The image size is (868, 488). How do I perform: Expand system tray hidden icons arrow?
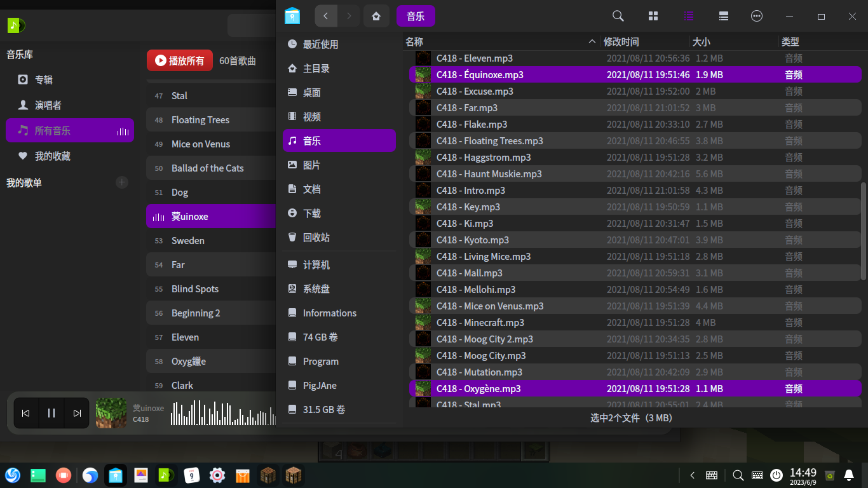[x=692, y=475]
